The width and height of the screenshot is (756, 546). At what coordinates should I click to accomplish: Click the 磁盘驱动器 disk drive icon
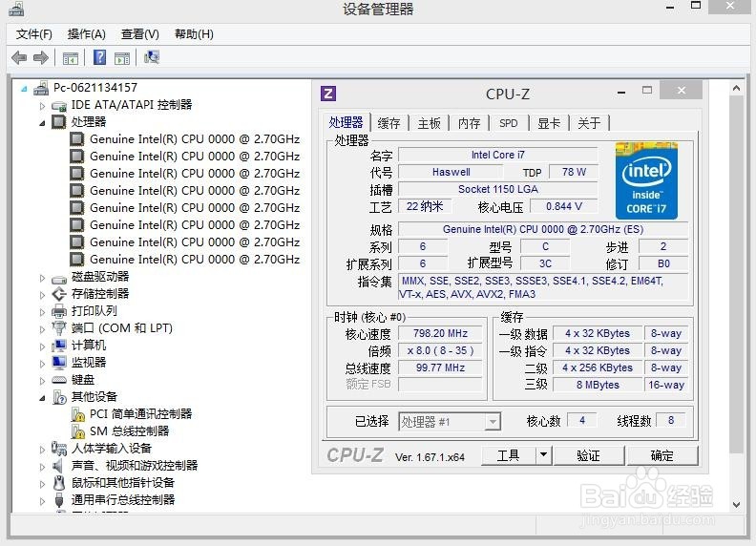point(59,278)
